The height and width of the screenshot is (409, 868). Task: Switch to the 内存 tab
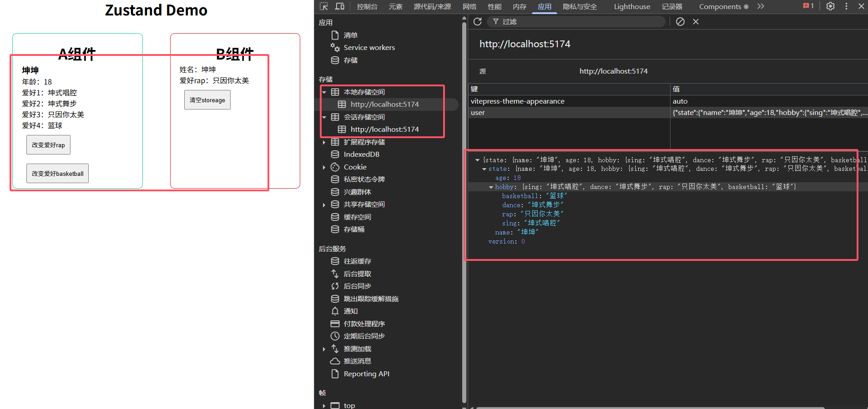click(520, 6)
